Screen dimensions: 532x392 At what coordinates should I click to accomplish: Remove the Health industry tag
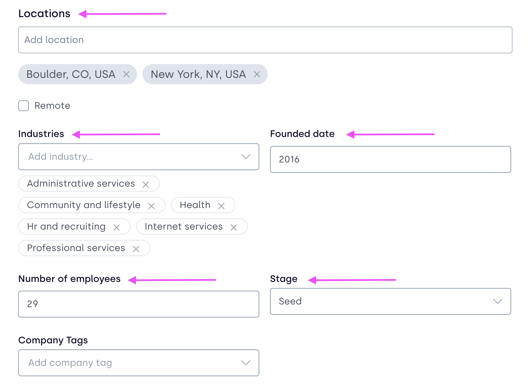point(221,206)
